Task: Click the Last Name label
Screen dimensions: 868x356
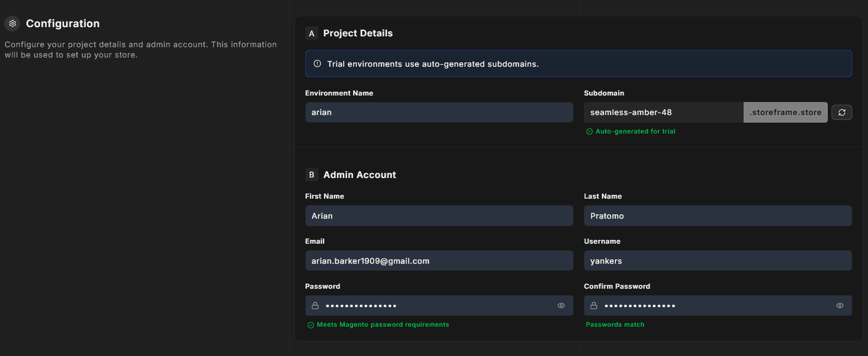Action: [x=603, y=196]
